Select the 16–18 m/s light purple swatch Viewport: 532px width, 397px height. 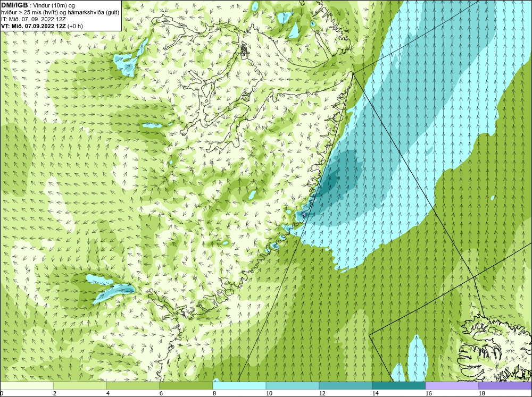[452, 385]
